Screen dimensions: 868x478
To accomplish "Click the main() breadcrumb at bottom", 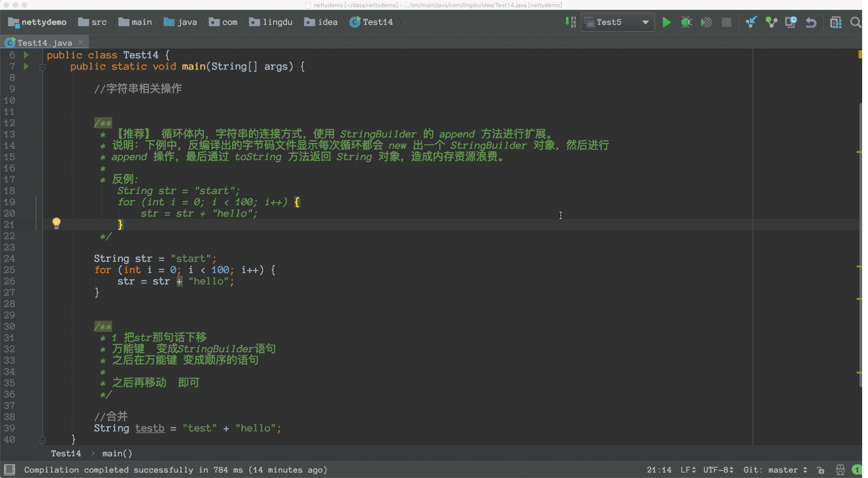I will click(117, 453).
